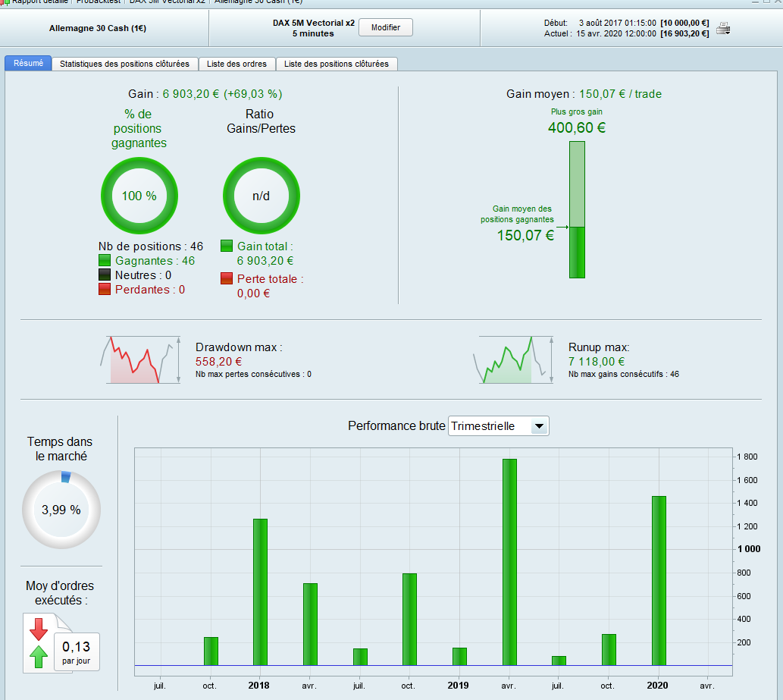Open Statistiques des positions clôturées tab

click(x=124, y=64)
